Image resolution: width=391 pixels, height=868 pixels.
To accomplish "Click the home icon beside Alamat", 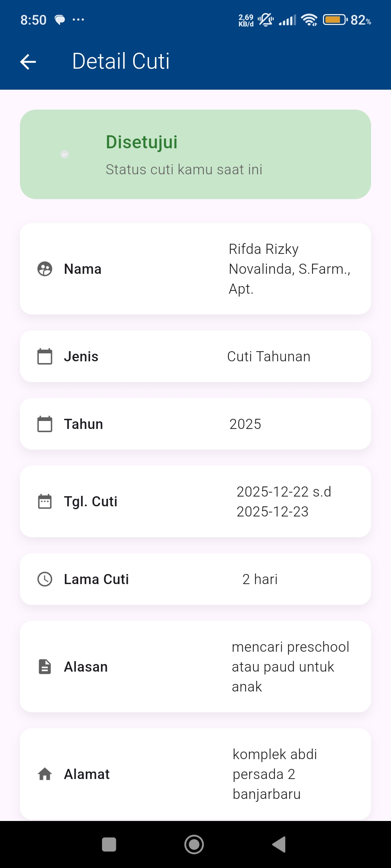I will click(45, 774).
